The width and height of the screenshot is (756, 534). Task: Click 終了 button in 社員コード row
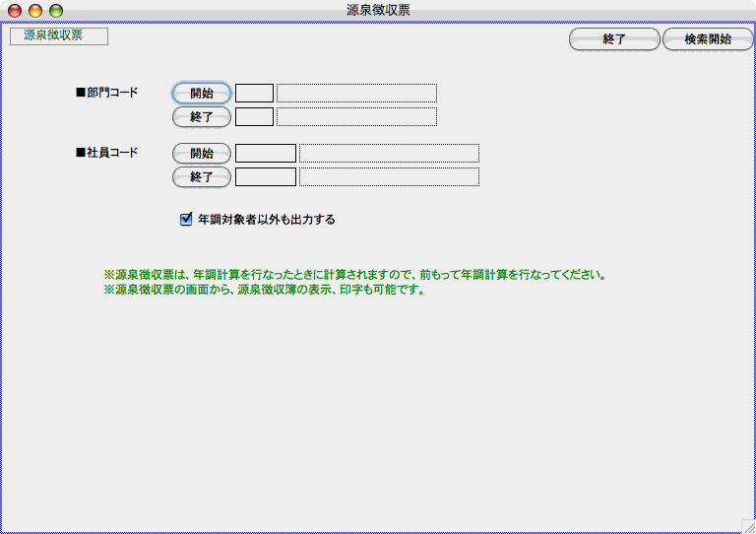click(x=202, y=177)
